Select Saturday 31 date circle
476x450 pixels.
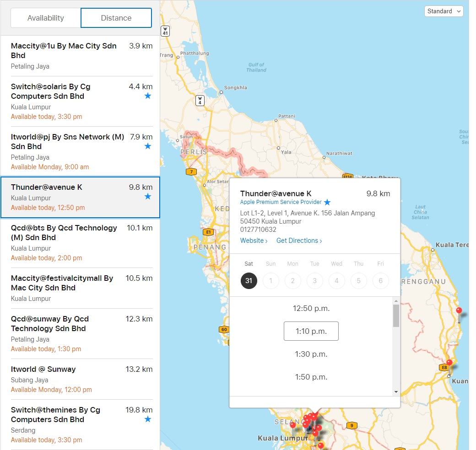click(249, 281)
